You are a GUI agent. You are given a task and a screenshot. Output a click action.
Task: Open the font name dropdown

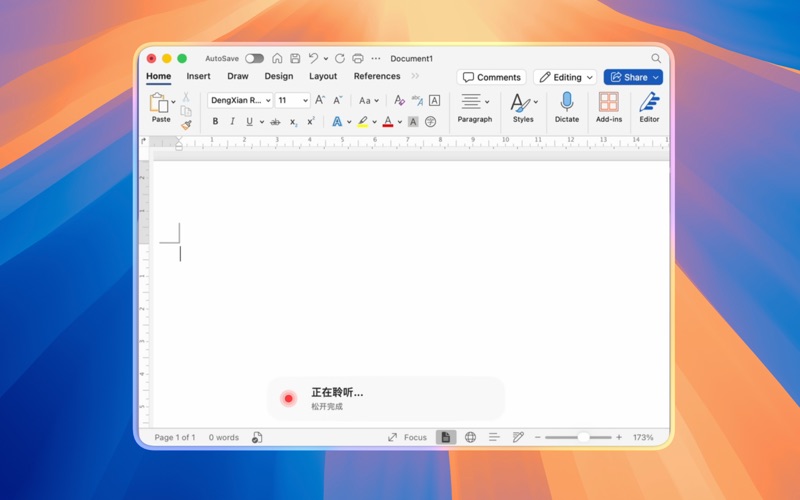(x=268, y=101)
